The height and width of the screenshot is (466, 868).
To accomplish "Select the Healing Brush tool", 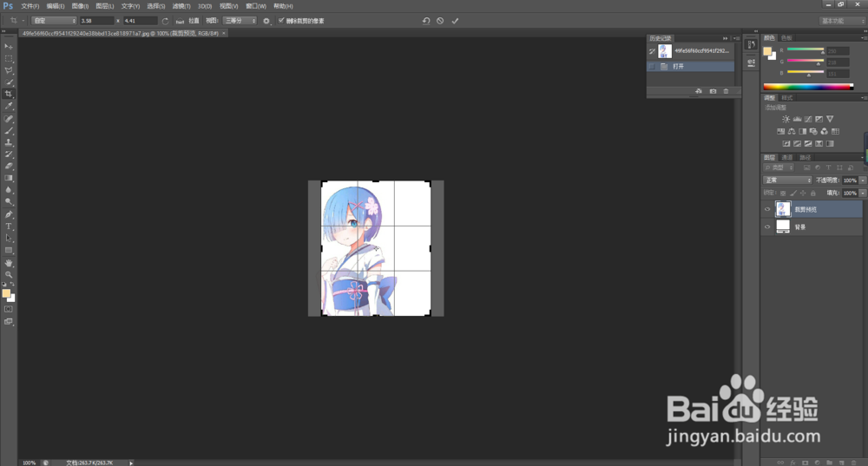I will (9, 118).
